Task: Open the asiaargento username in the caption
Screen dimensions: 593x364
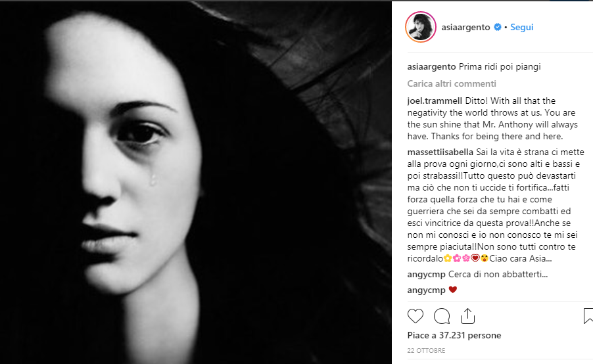Action: click(431, 66)
